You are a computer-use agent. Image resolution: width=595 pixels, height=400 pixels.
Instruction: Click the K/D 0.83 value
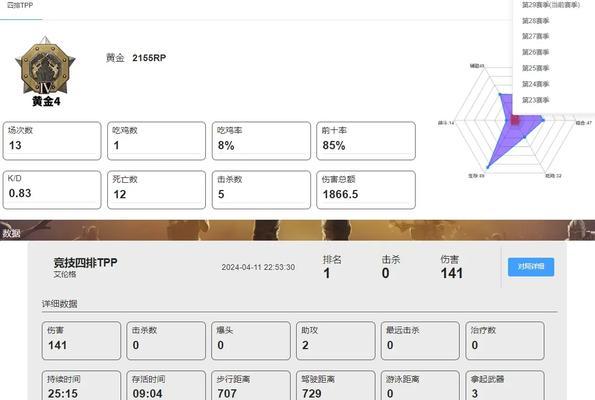pyautogui.click(x=20, y=193)
